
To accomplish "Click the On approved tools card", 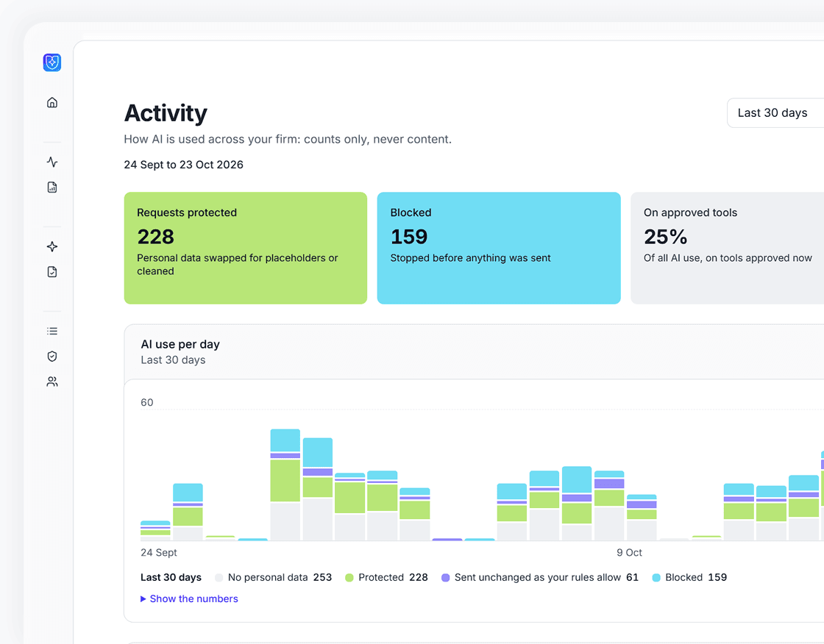I will (x=728, y=248).
